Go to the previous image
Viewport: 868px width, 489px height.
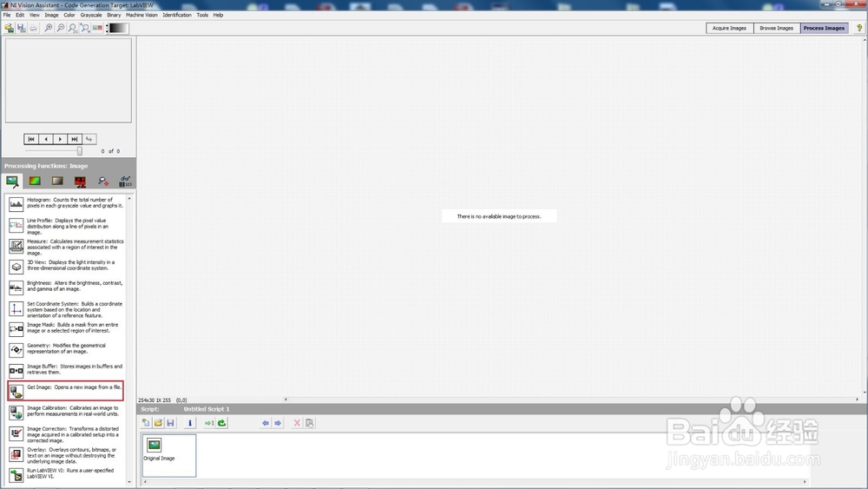click(46, 139)
